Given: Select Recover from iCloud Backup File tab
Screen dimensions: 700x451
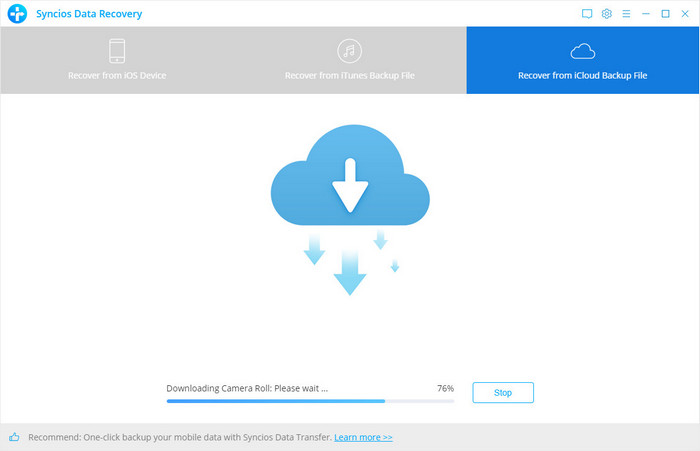Looking at the screenshot, I should pyautogui.click(x=583, y=60).
